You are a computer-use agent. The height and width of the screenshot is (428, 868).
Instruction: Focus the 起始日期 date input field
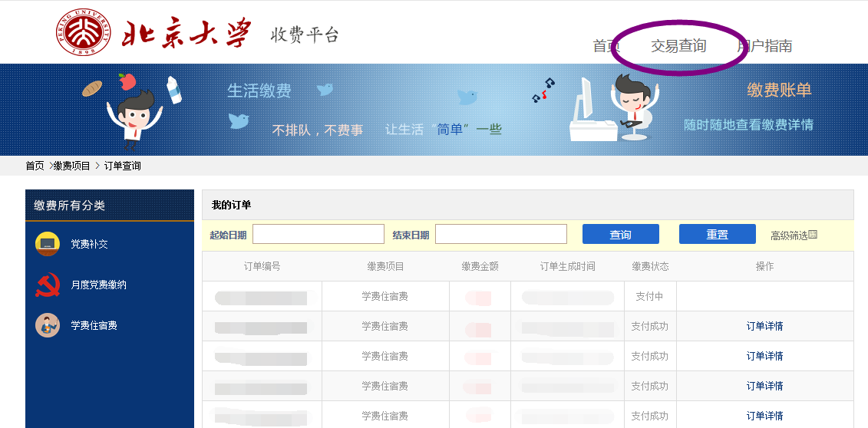pos(318,234)
